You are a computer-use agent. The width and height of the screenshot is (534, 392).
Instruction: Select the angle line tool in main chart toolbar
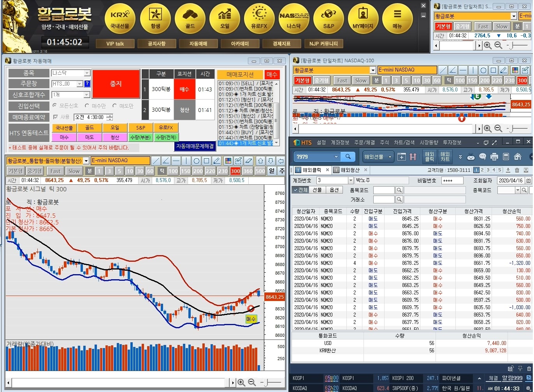coord(166,161)
